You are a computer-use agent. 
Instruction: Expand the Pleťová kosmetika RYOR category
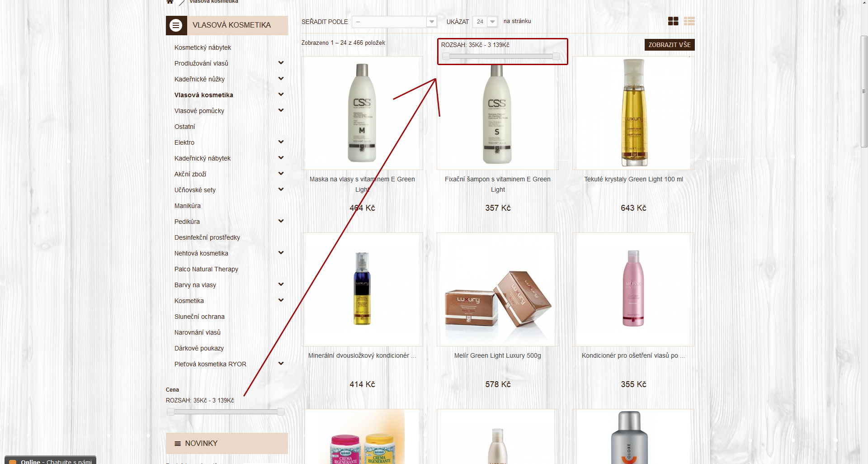(x=281, y=364)
